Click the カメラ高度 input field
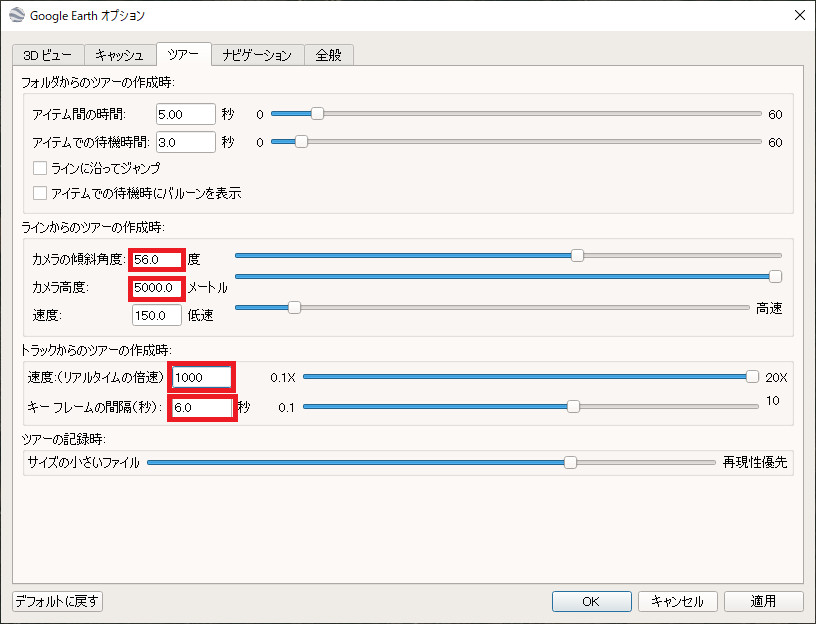This screenshot has height=624, width=816. [x=157, y=288]
